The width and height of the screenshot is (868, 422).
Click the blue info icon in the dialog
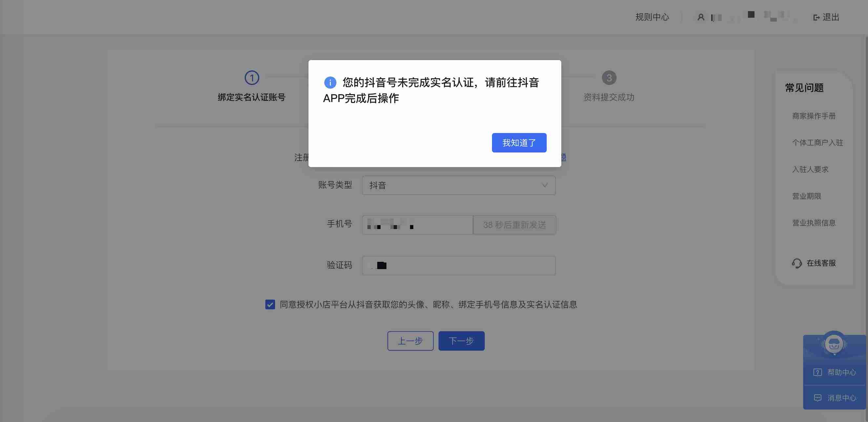(330, 83)
